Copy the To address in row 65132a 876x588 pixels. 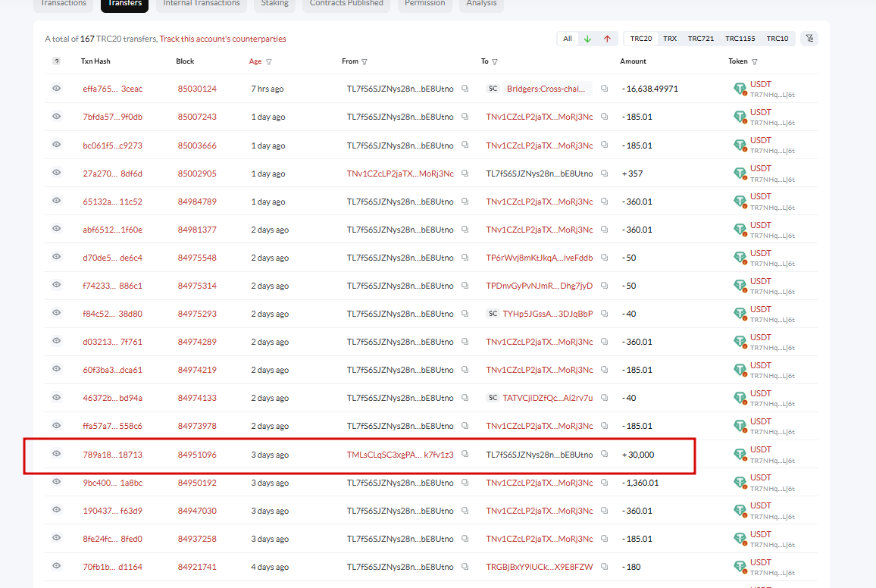(604, 202)
